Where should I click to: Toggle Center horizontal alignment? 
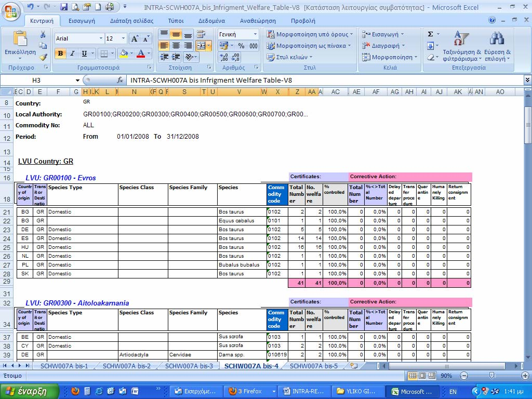[176, 46]
